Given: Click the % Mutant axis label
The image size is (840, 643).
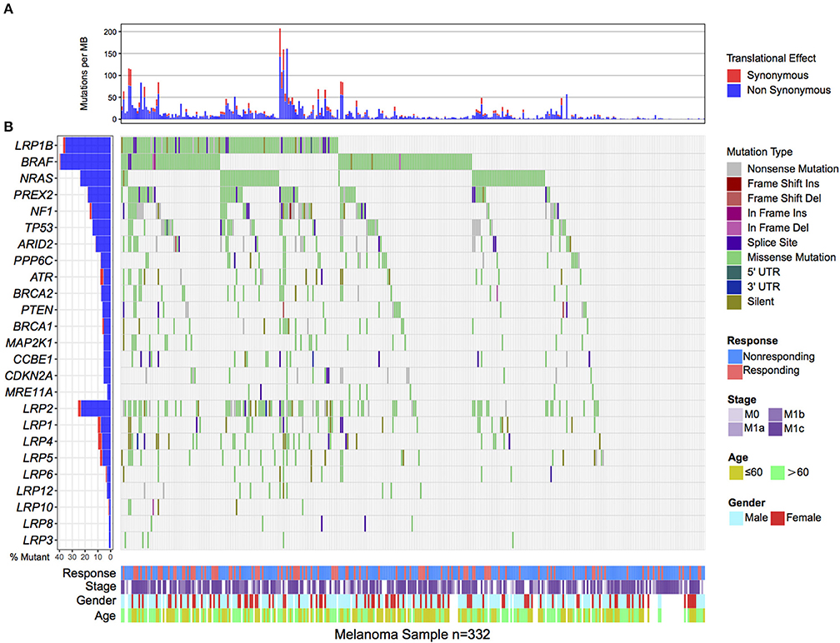Looking at the screenshot, I should tap(29, 557).
